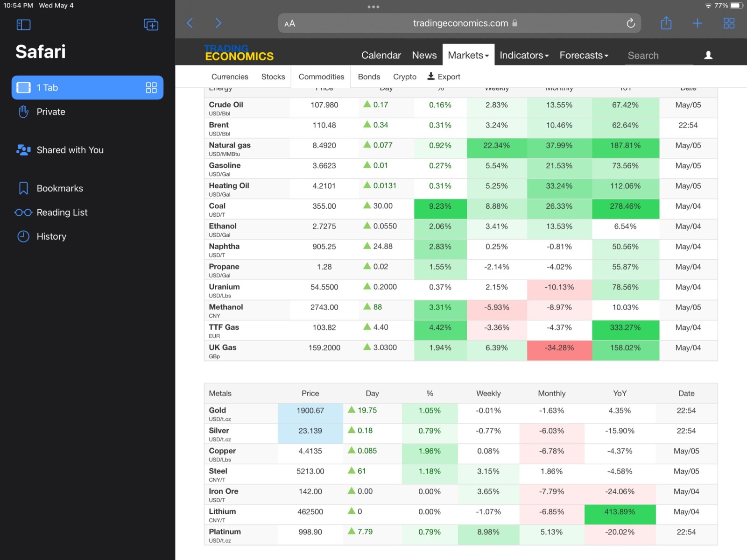The height and width of the screenshot is (560, 747).
Task: Reload the tradingeconomics page
Action: (x=630, y=23)
